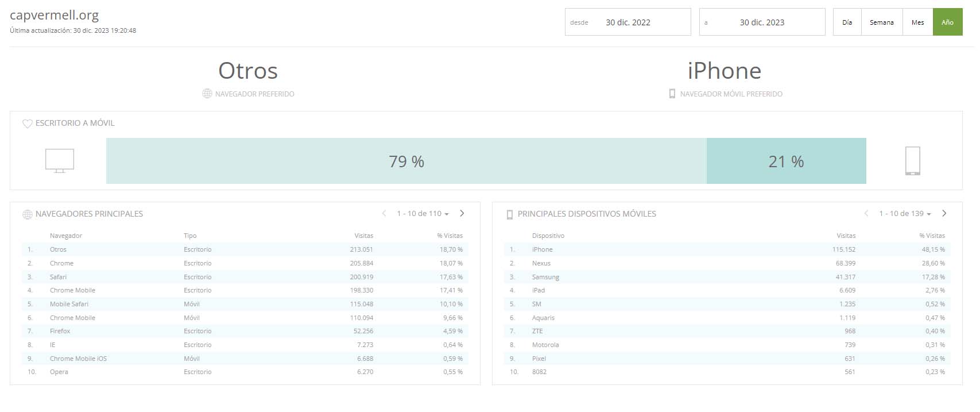Click the phone icon beside Navegador Móvil Preferido
The image size is (980, 412).
[672, 94]
